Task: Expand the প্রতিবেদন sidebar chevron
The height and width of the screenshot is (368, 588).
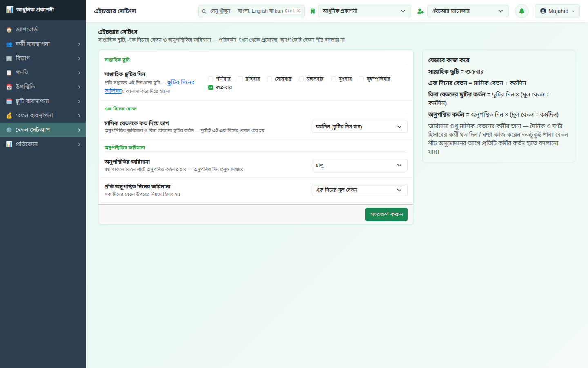Action: coord(79,144)
